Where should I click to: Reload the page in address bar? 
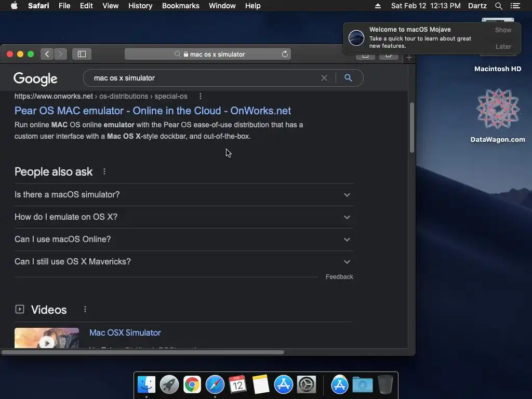(285, 54)
